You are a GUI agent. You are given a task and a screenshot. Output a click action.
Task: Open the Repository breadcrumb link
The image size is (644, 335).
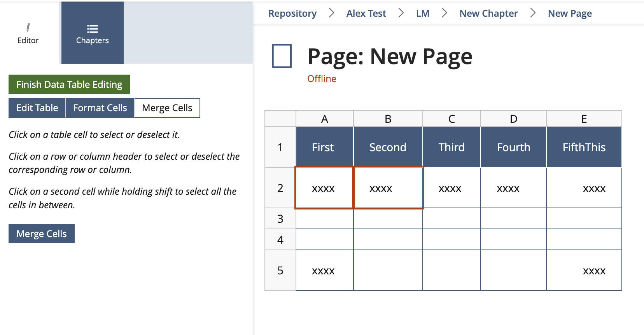pyautogui.click(x=292, y=14)
